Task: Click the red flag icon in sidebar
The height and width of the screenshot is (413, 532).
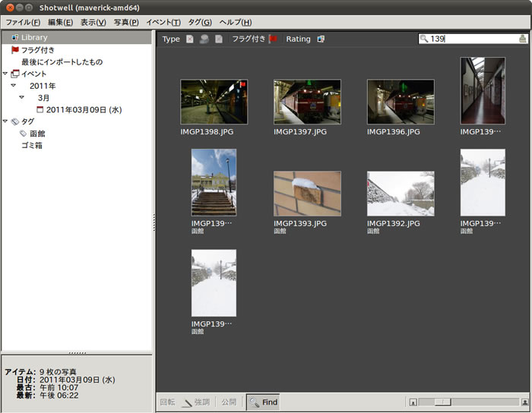Action: point(15,50)
